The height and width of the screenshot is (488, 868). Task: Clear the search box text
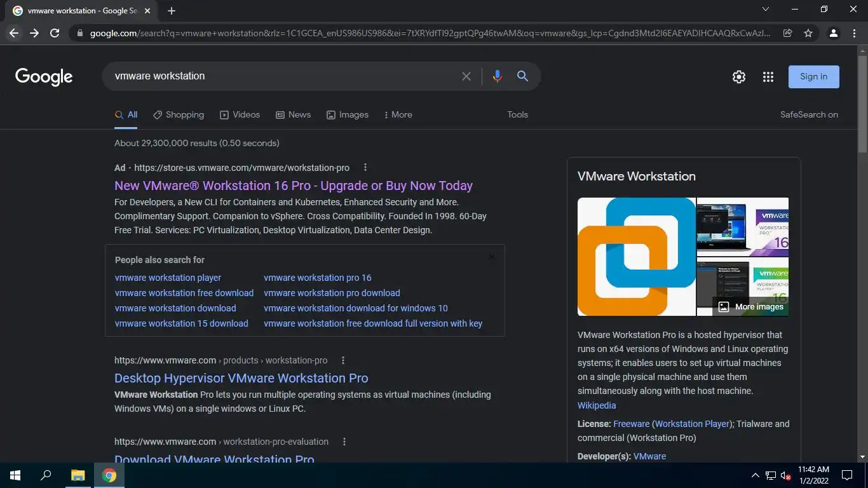click(x=466, y=76)
